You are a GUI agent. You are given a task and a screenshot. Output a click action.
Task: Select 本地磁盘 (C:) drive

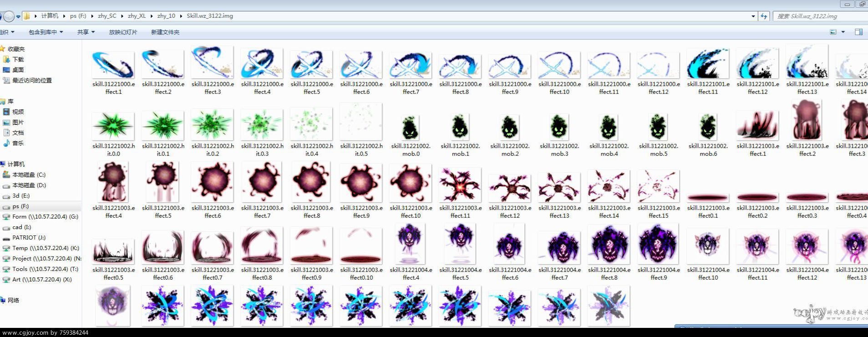coord(29,174)
